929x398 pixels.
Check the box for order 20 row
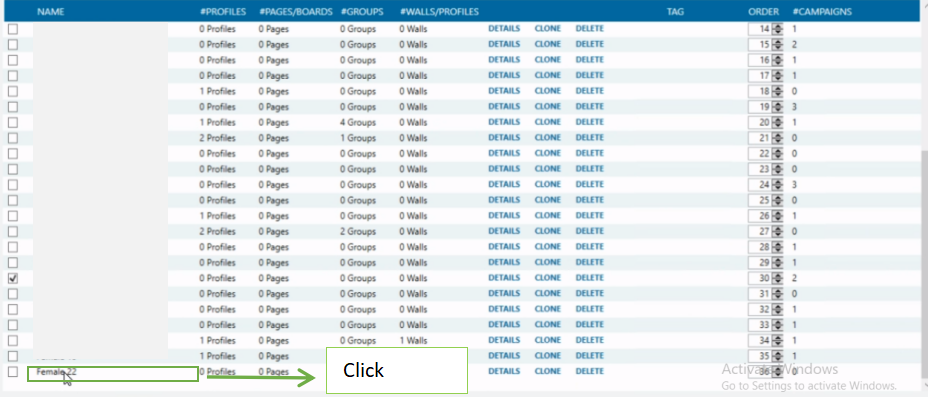12,123
